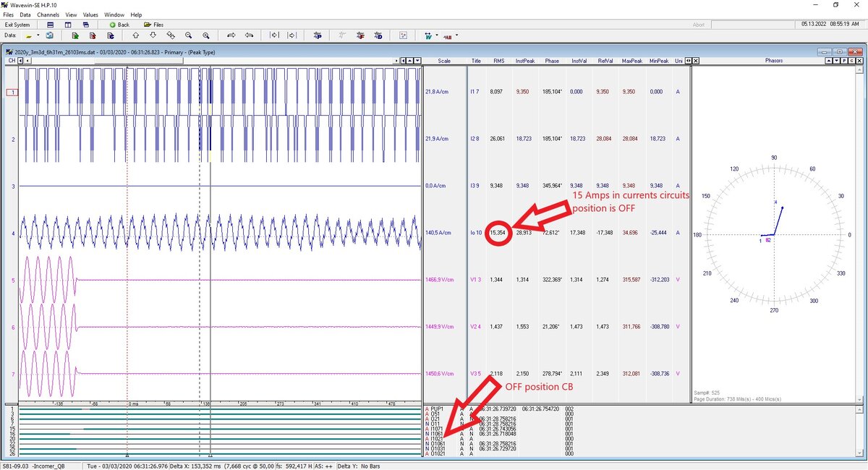Click the zoom out magnifier icon
Screen dimensions: 868x470
point(188,35)
